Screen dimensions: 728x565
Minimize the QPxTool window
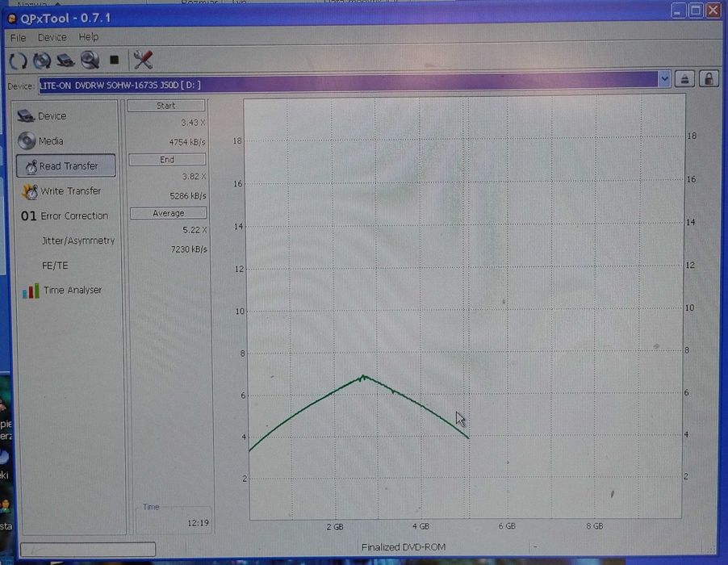[678, 10]
